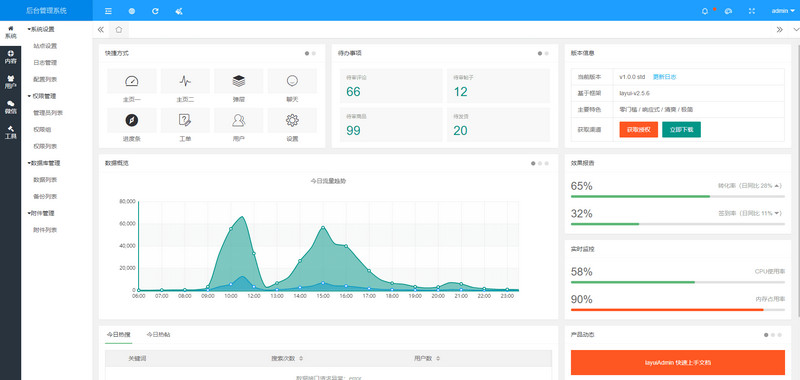
Task: Open the 待审商品 card showing 99
Action: click(x=391, y=124)
